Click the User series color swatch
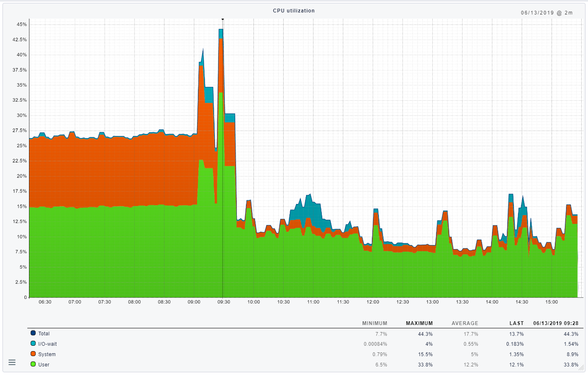Image resolution: width=588 pixels, height=376 pixels. [33, 364]
